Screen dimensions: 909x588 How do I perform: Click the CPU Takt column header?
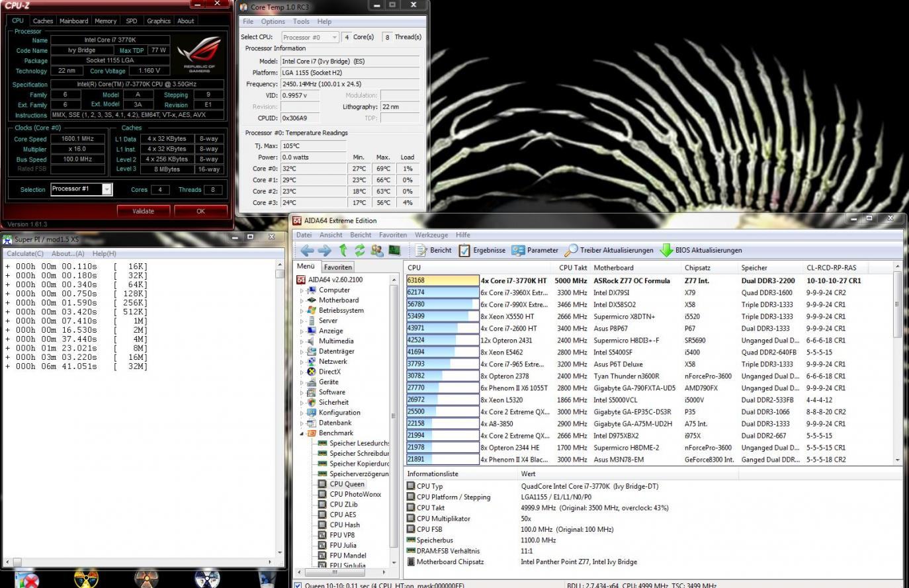pos(573,268)
